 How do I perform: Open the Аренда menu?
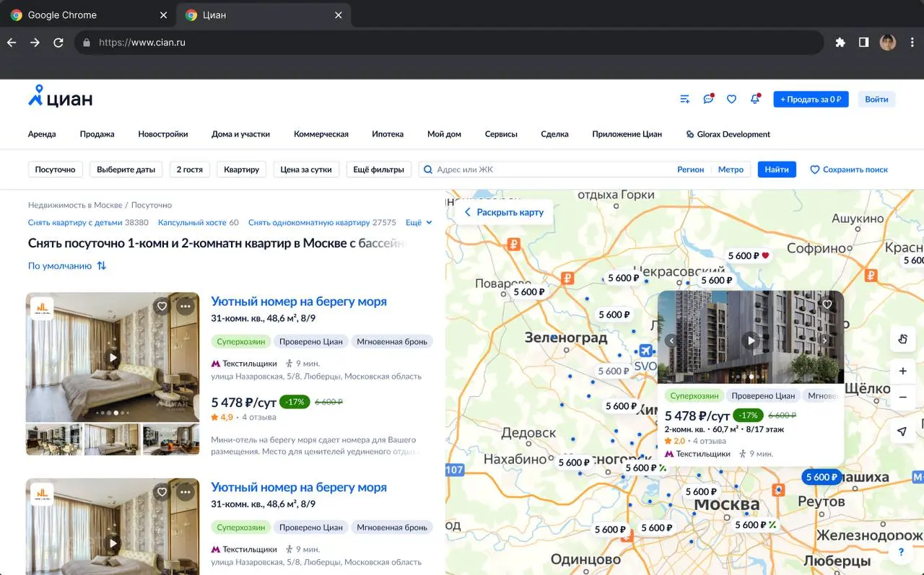pos(42,134)
